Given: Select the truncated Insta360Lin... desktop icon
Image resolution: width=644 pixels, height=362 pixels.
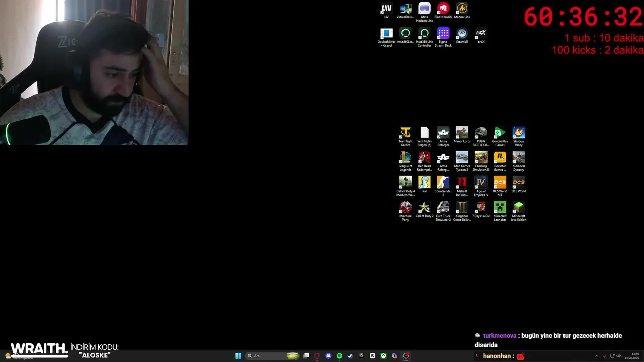Looking at the screenshot, I should tap(406, 36).
